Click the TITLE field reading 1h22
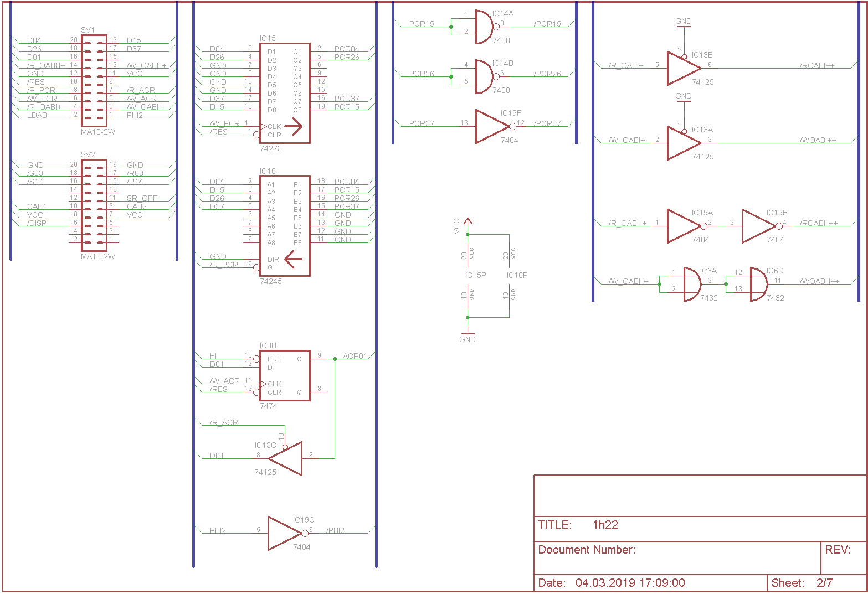The width and height of the screenshot is (868, 594). [x=604, y=525]
